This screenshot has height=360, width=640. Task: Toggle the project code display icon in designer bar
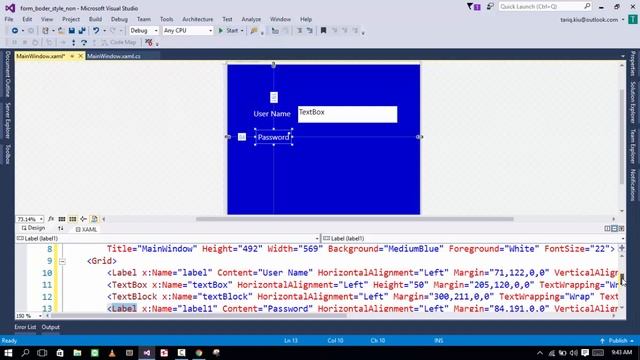[x=94, y=219]
